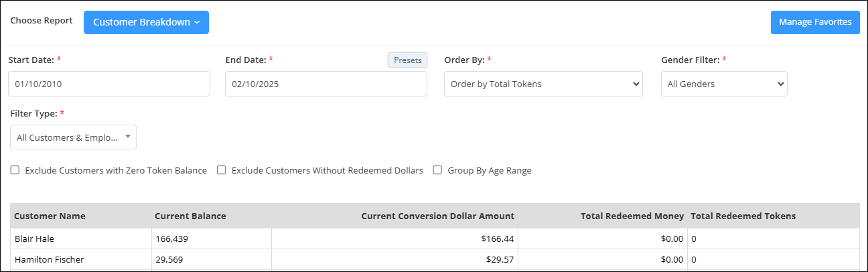Click Current Conversion Dollar Amount column header
The image size is (868, 272).
[438, 216]
